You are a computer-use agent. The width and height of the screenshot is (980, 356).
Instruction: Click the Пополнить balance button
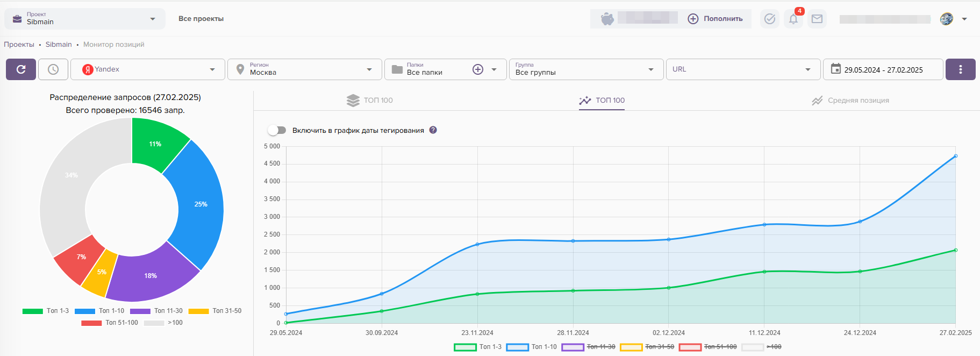[x=716, y=19]
